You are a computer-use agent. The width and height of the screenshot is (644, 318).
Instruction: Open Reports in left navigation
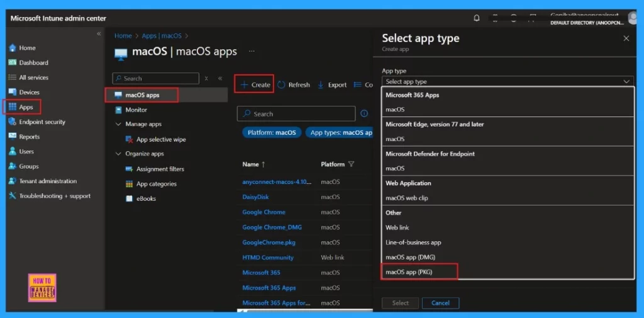pyautogui.click(x=25, y=137)
